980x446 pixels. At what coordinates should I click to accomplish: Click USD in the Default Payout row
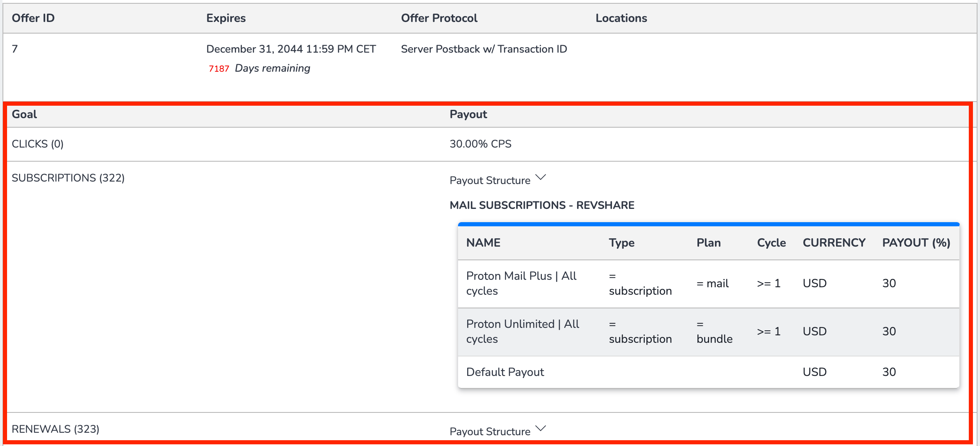click(x=814, y=372)
